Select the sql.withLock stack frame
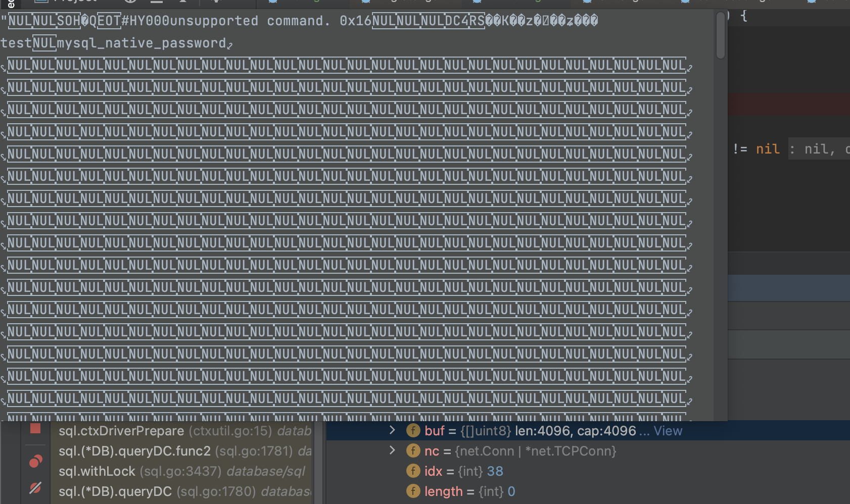Image resolution: width=850 pixels, height=504 pixels. [97, 471]
